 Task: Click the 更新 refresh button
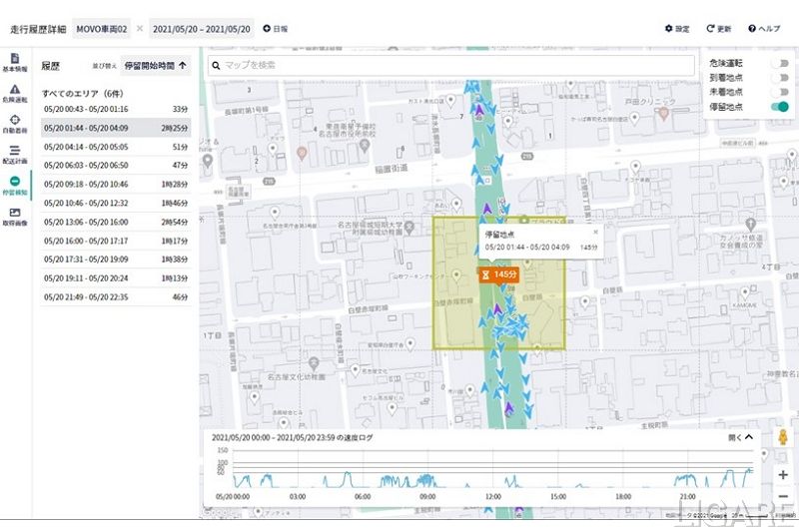click(717, 29)
